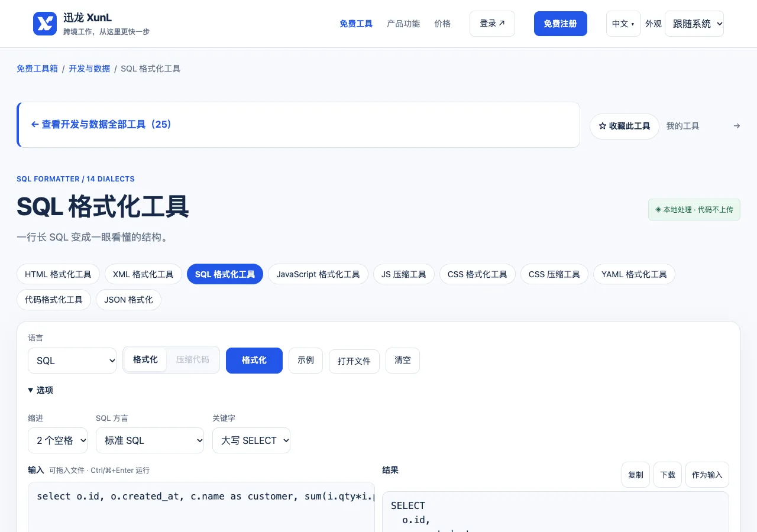Select the CSS 压缩工具 tab
This screenshot has height=532, width=757.
point(554,274)
